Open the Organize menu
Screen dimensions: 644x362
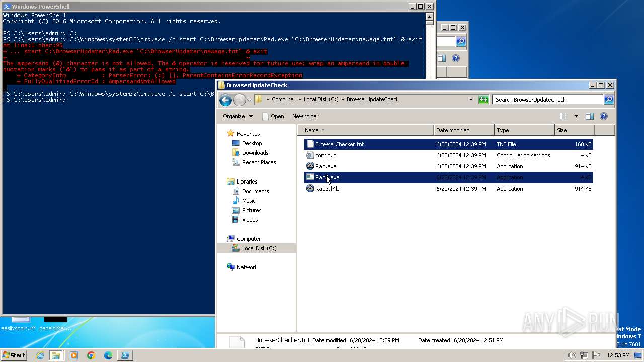(x=237, y=116)
